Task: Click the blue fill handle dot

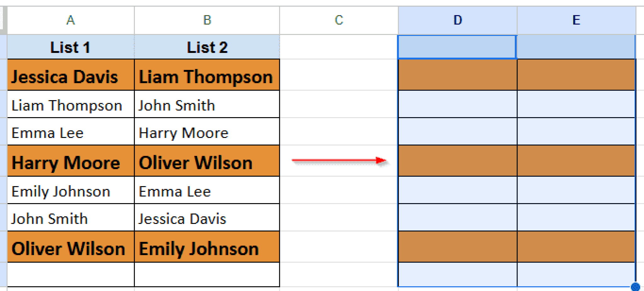Action: click(x=635, y=287)
